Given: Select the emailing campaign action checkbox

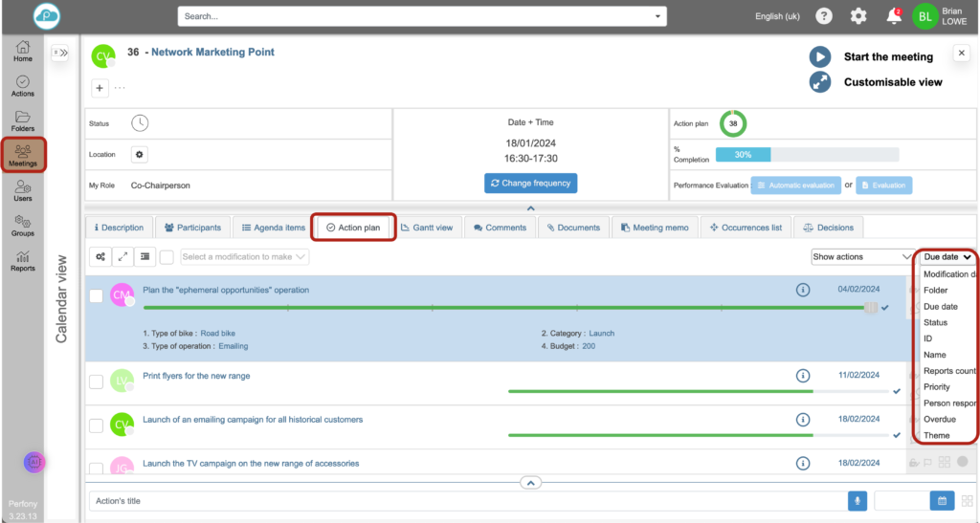Looking at the screenshot, I should pos(96,425).
